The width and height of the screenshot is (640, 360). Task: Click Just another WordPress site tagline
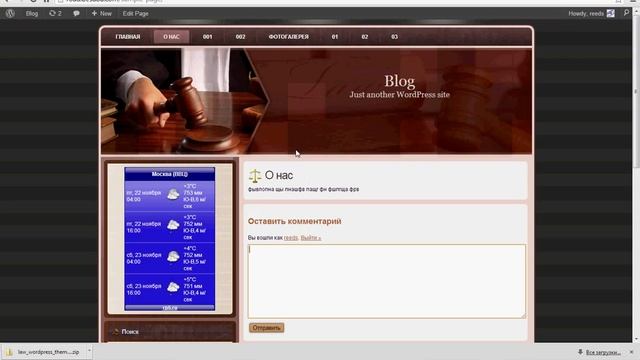399,95
